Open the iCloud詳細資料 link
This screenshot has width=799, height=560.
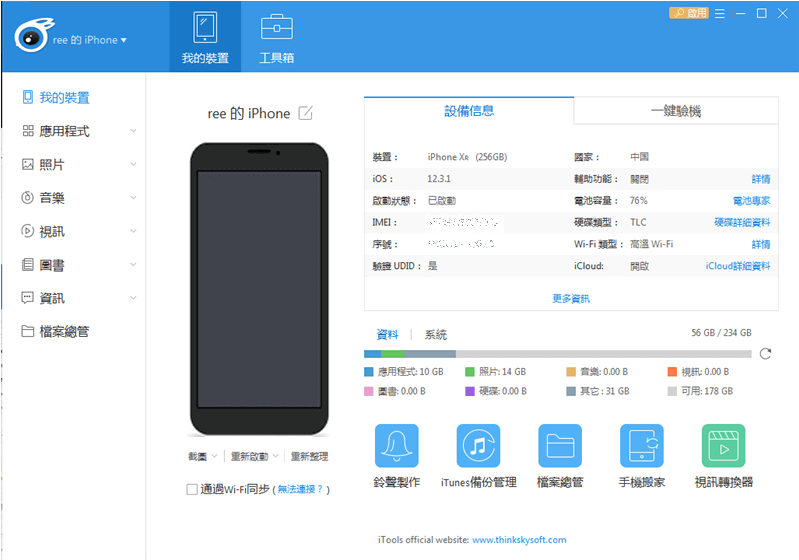(x=738, y=265)
